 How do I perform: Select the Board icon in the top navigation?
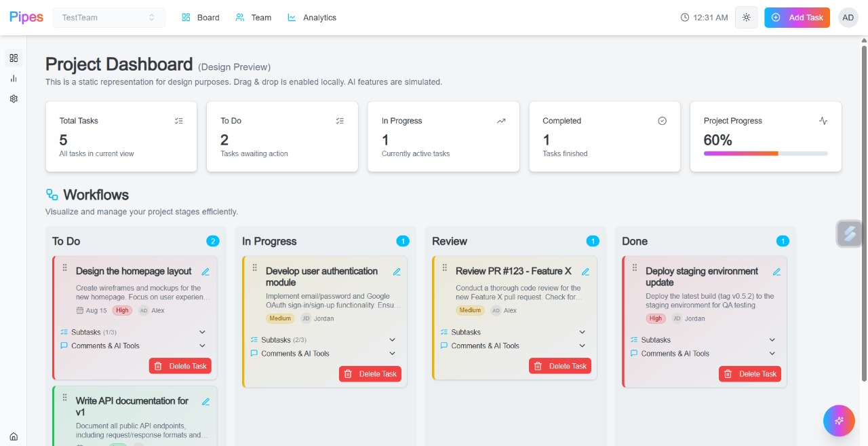click(186, 17)
